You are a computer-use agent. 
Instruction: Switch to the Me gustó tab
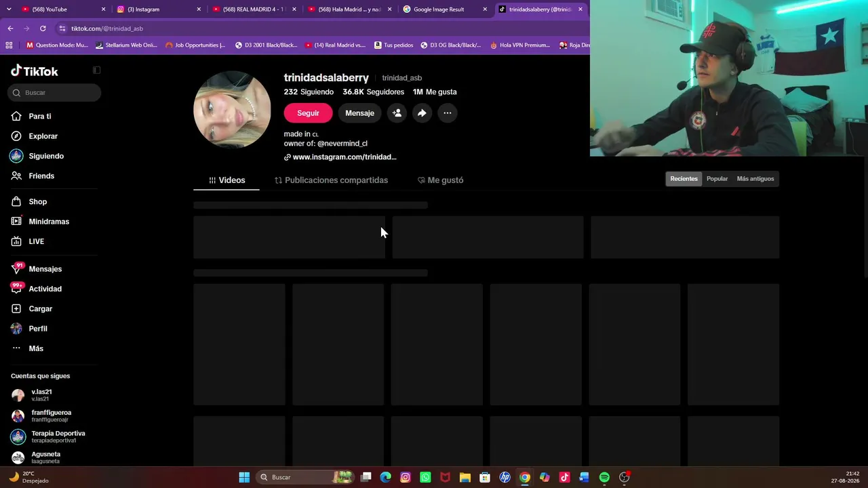(441, 180)
